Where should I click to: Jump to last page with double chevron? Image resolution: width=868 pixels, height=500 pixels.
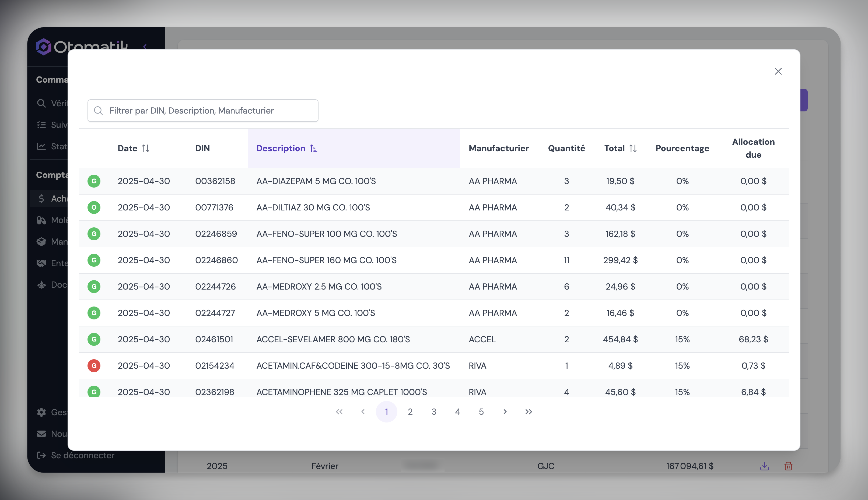[x=528, y=412]
